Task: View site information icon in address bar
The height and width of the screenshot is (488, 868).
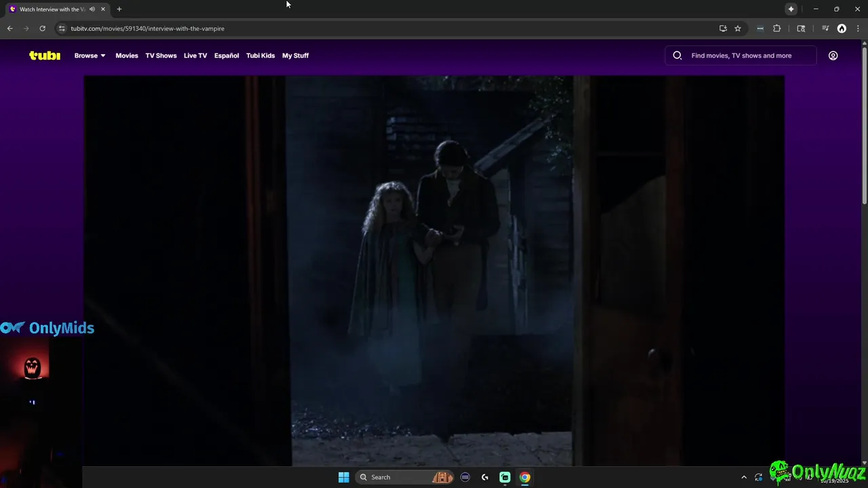Action: click(x=62, y=28)
